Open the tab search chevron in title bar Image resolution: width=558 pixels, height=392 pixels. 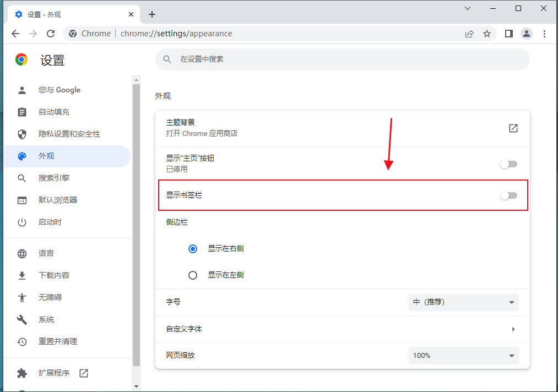coord(468,8)
